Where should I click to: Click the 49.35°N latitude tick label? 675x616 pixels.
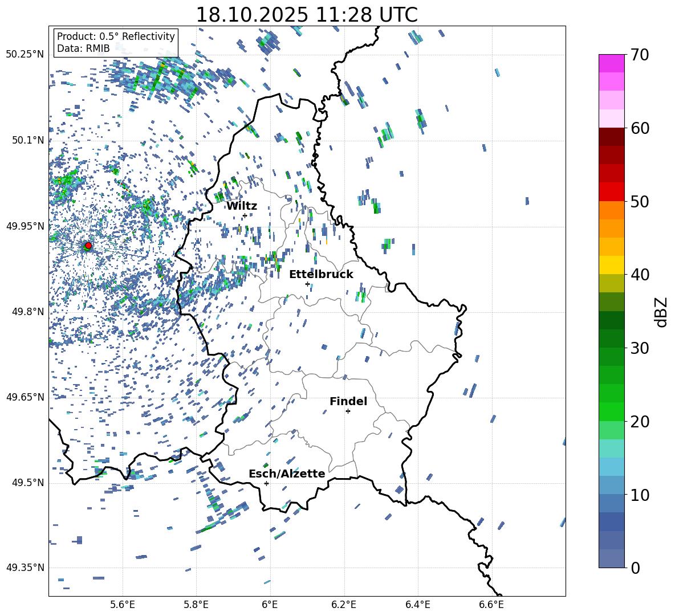(x=25, y=568)
